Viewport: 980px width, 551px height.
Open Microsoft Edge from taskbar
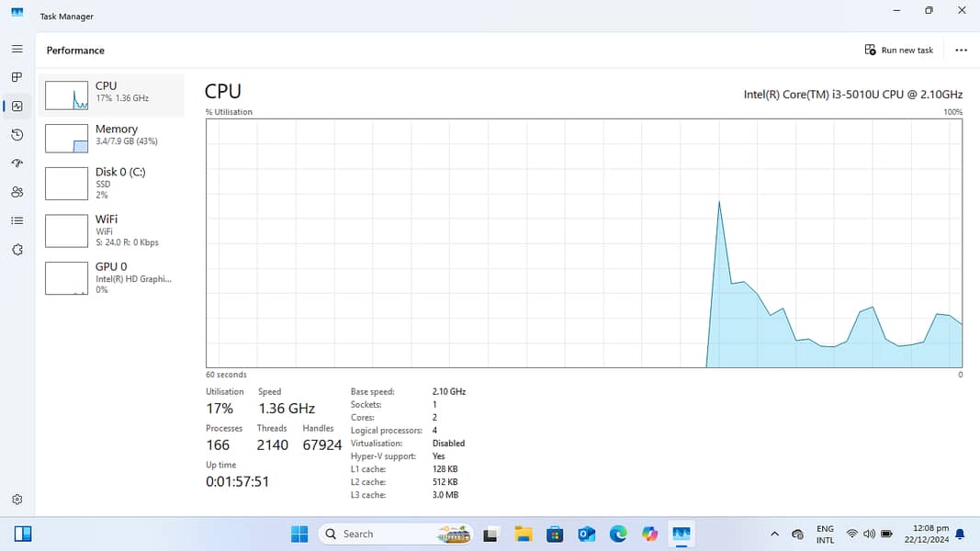click(x=618, y=534)
